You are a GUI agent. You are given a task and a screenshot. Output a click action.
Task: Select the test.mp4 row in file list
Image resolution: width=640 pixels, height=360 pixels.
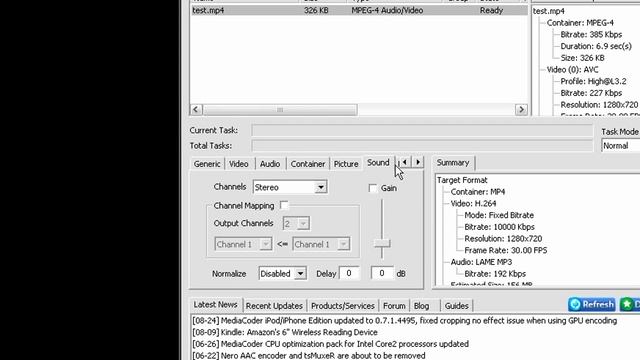tap(359, 10)
